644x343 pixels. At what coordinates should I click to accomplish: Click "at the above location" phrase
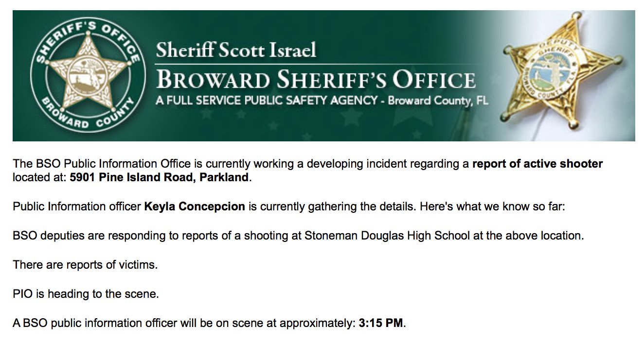tap(528, 236)
